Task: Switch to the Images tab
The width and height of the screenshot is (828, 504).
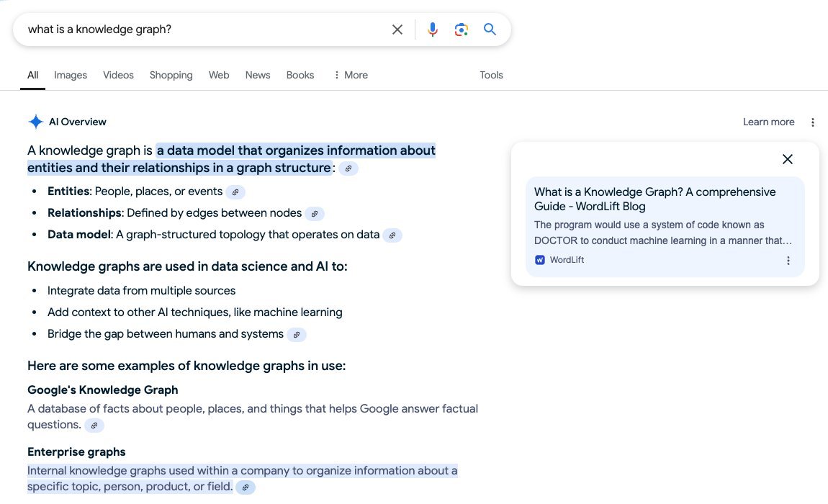Action: [x=71, y=75]
